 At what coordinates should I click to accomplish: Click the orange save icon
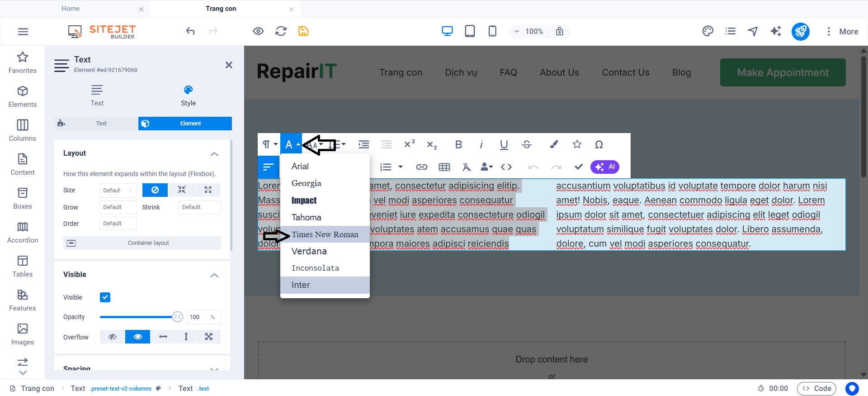pyautogui.click(x=303, y=31)
